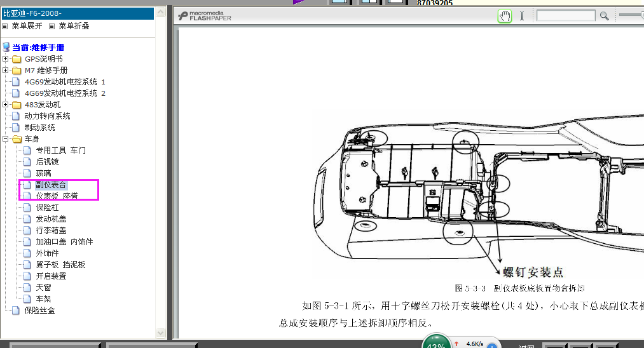
Task: Click the FlashPaper search text field
Action: point(565,16)
